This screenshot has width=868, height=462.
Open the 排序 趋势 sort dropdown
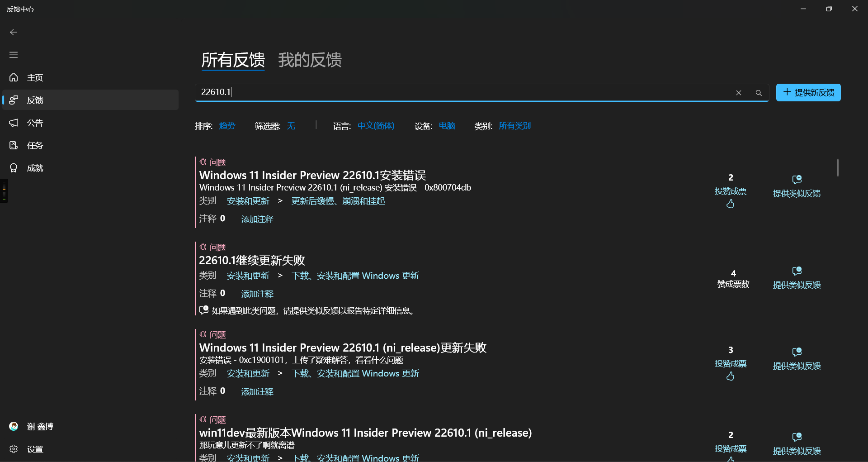(x=227, y=126)
